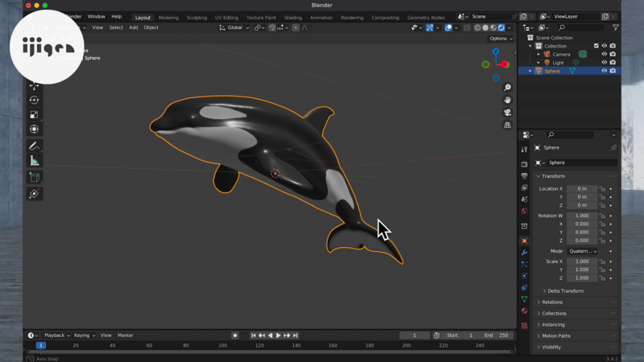The width and height of the screenshot is (644, 362).
Task: Open the viewport shading options dropdown arrow
Action: coord(510,28)
